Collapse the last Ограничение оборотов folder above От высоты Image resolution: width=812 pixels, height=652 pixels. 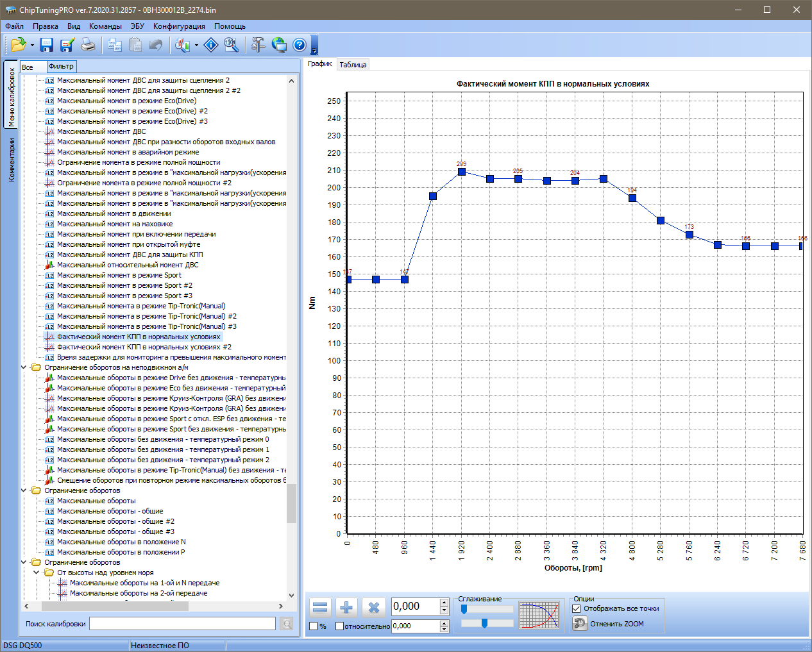tap(24, 562)
